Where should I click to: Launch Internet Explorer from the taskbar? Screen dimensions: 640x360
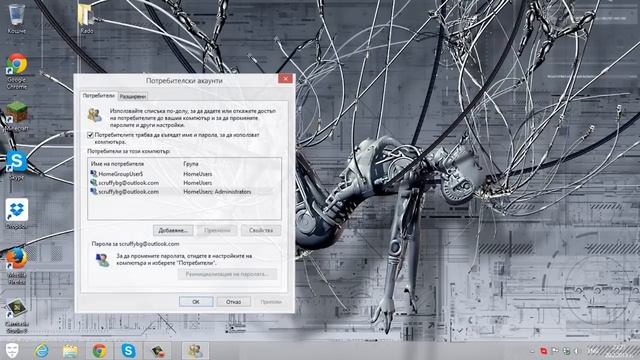click(42, 351)
